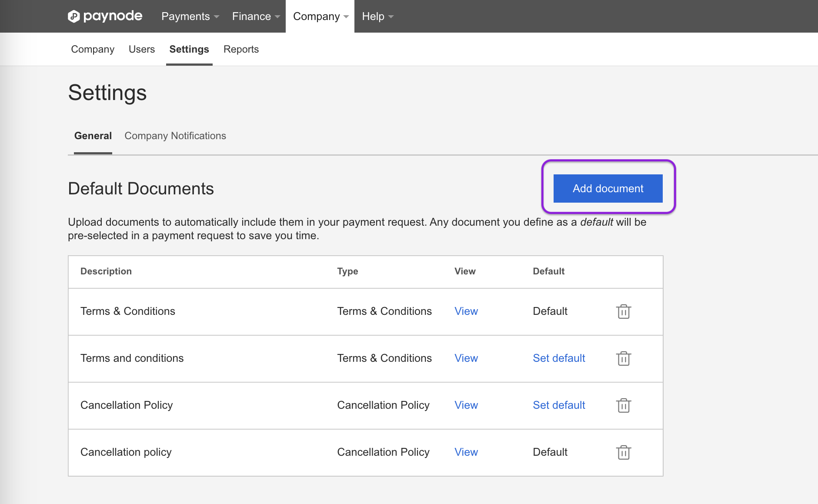View the 'Terms and conditions' document
The height and width of the screenshot is (504, 818).
pyautogui.click(x=466, y=358)
